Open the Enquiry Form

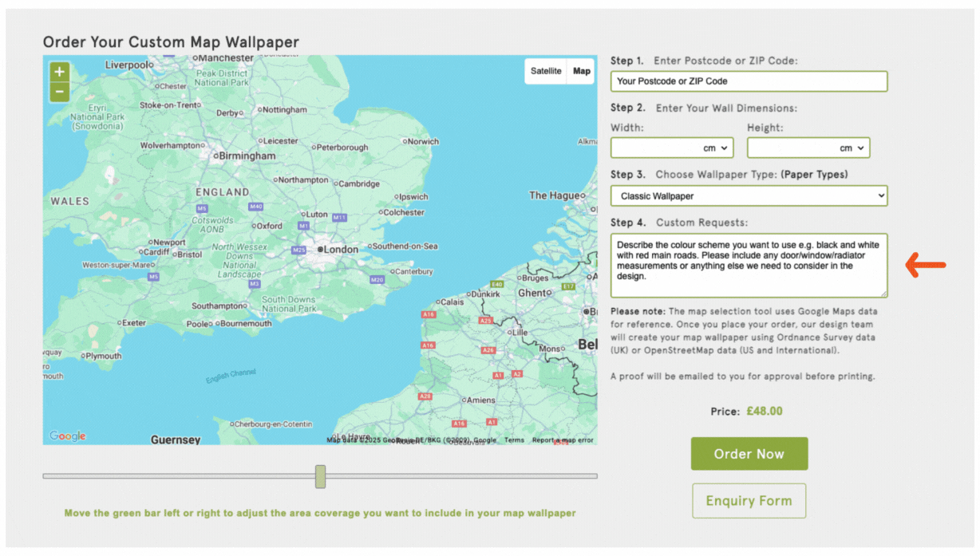coord(749,501)
